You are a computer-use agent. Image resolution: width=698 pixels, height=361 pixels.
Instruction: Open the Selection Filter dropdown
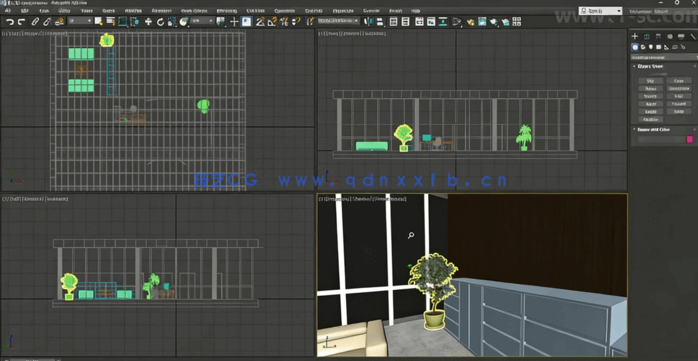(x=80, y=21)
